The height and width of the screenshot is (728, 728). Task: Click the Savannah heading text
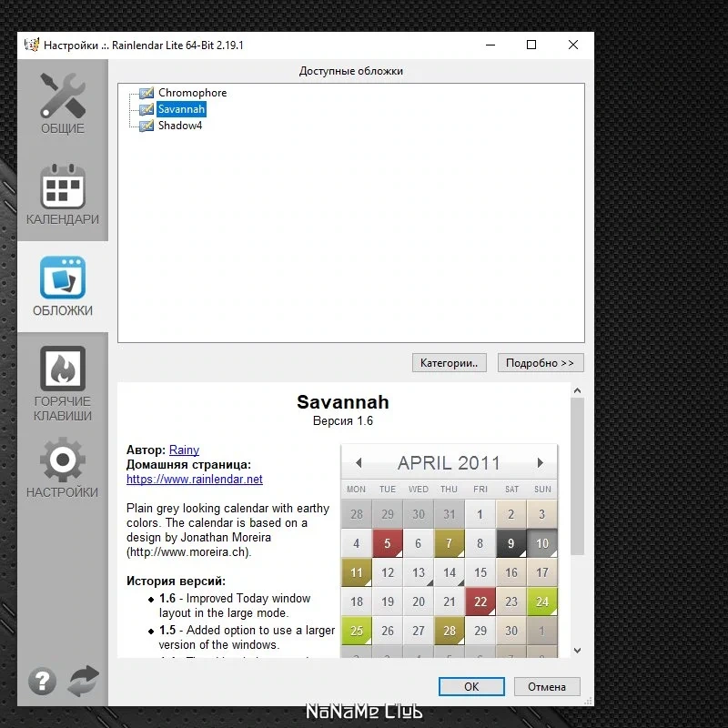(x=343, y=402)
